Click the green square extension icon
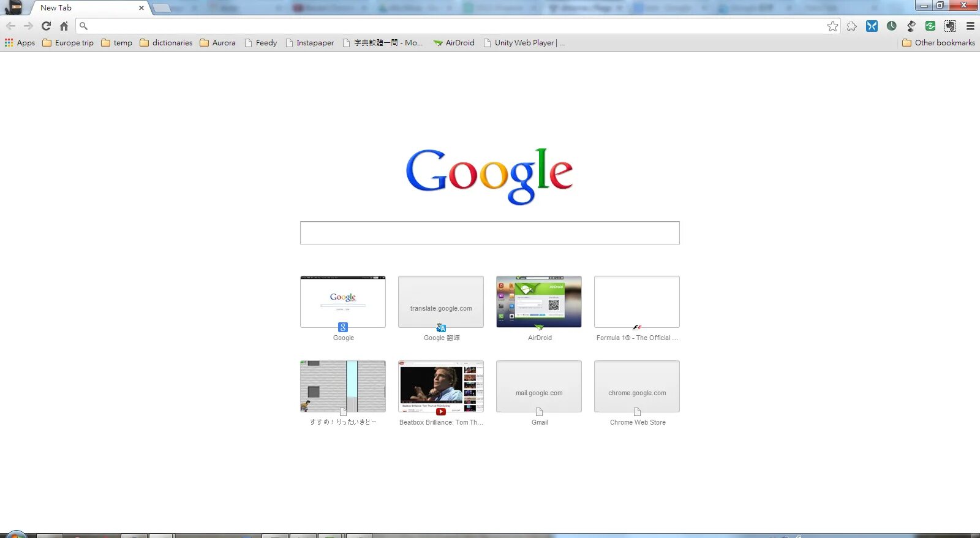Screen dimensions: 980x538 (930, 26)
